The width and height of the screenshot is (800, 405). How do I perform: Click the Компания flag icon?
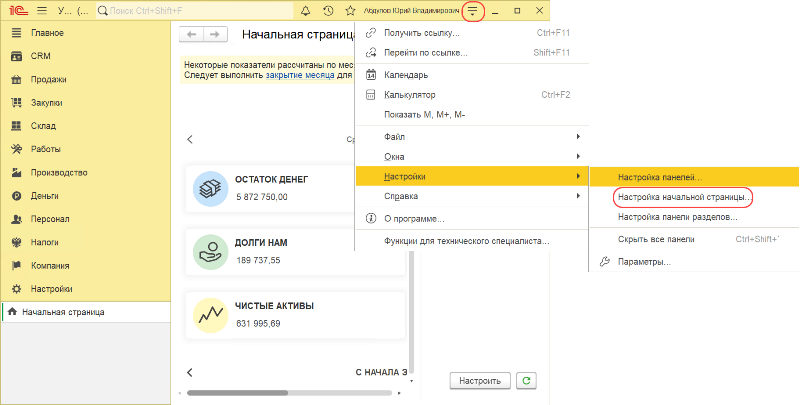pos(16,266)
